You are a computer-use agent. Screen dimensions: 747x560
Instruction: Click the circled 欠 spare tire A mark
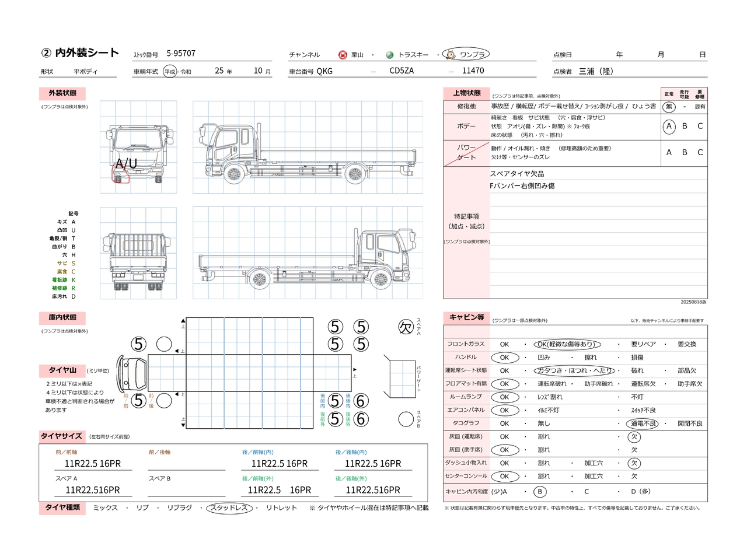click(406, 327)
